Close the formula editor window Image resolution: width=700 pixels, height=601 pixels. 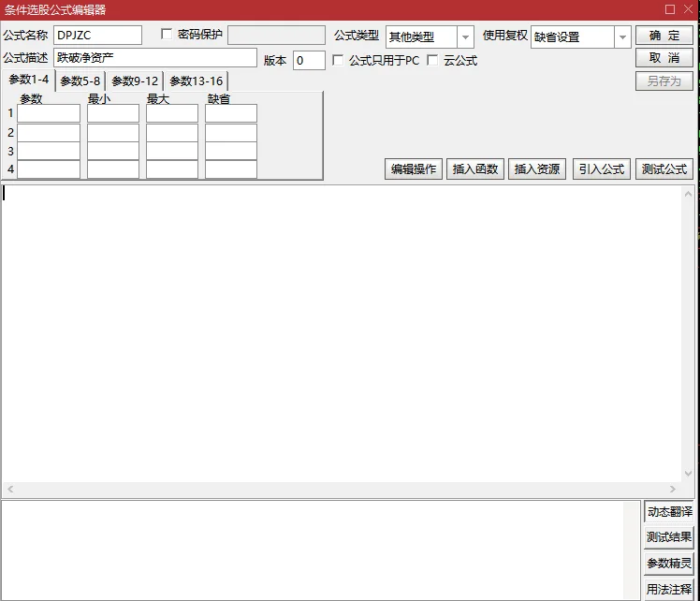click(689, 9)
